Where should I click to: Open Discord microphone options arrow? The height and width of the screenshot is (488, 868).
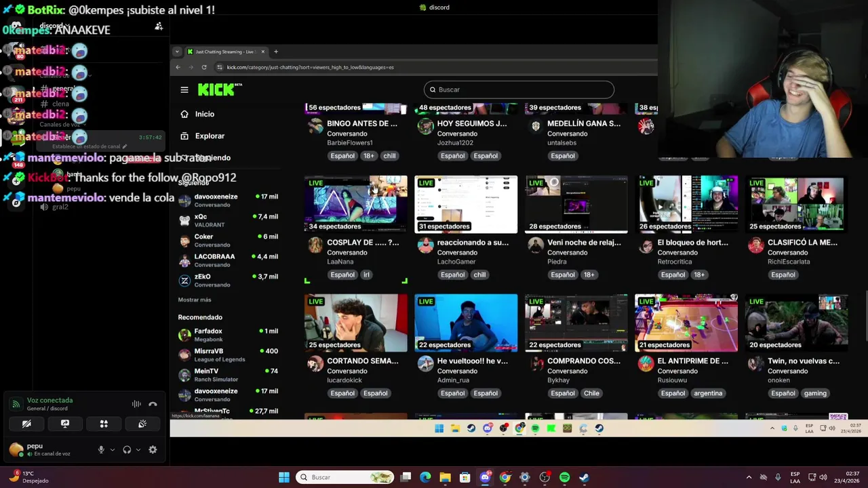(113, 449)
